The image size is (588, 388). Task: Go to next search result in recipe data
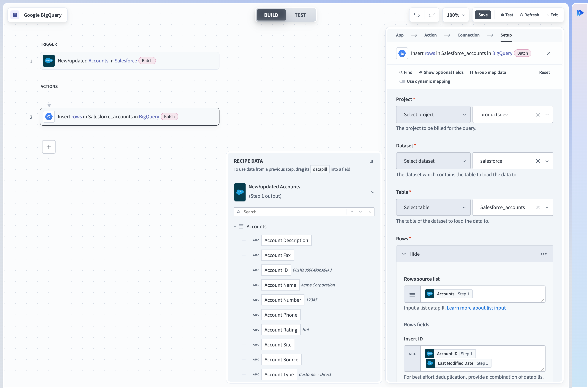pos(361,212)
